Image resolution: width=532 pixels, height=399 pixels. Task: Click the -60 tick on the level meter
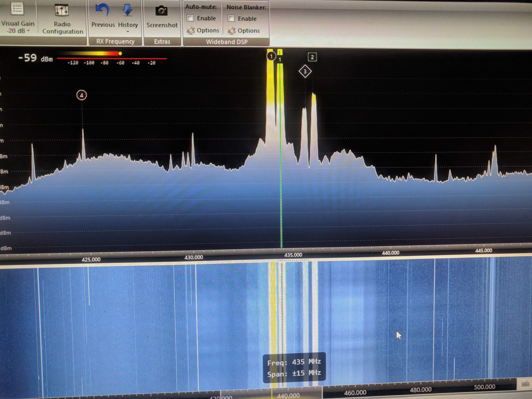click(120, 63)
